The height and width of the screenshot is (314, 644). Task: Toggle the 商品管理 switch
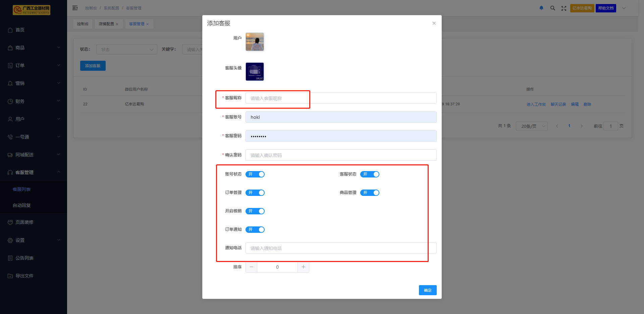370,193
